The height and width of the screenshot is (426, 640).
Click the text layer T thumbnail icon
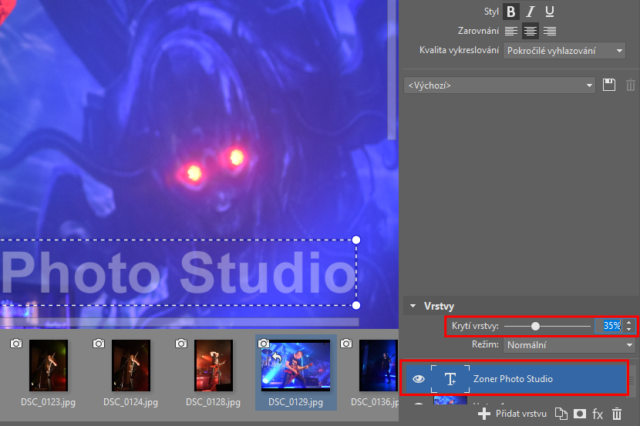pos(450,379)
